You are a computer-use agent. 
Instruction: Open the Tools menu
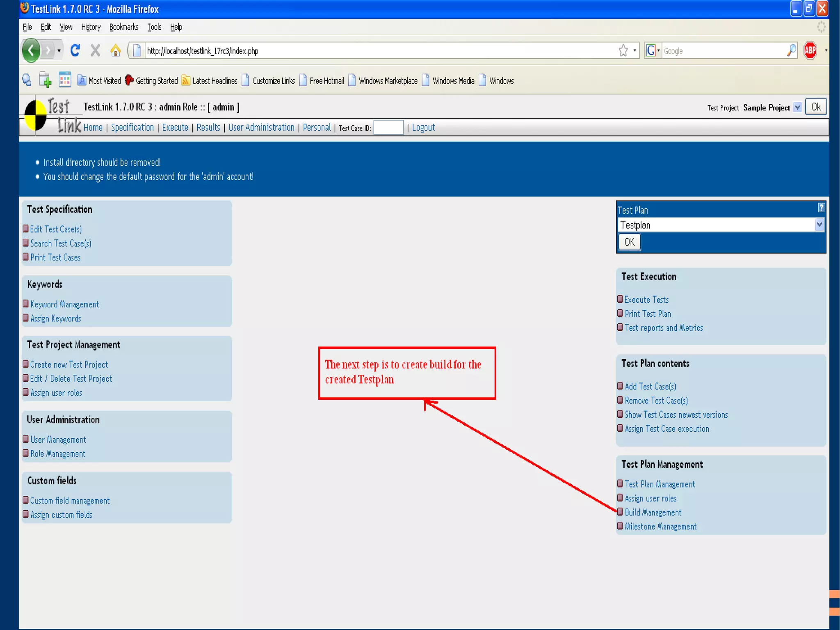click(154, 27)
